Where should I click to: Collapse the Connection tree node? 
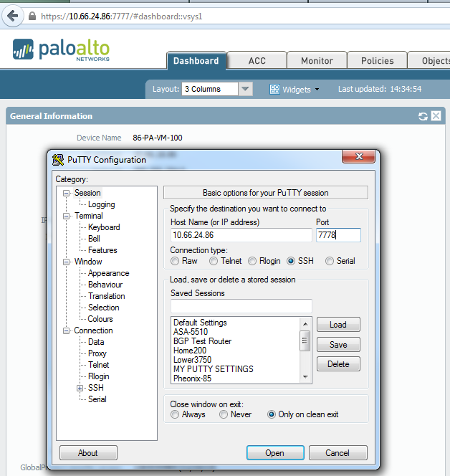tap(66, 331)
